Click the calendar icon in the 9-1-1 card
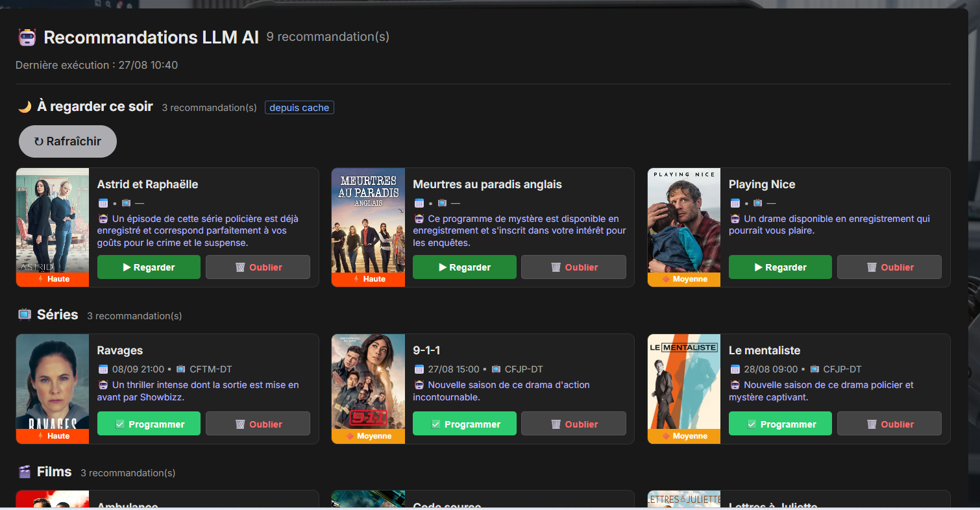Viewport: 980px width, 510px height. (419, 369)
